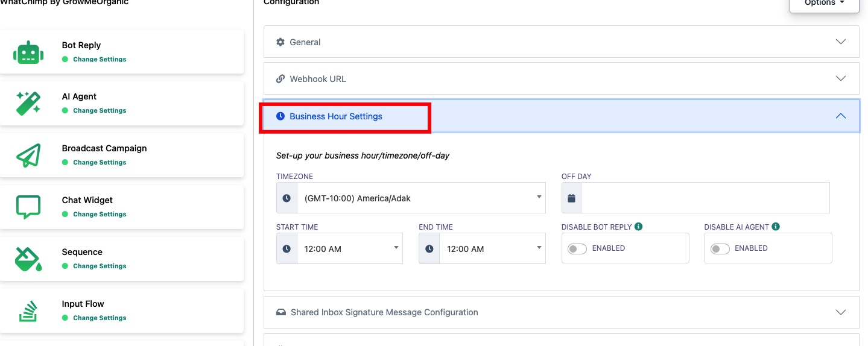868x346 pixels.
Task: Click the clock icon beside Start Time
Action: 287,249
